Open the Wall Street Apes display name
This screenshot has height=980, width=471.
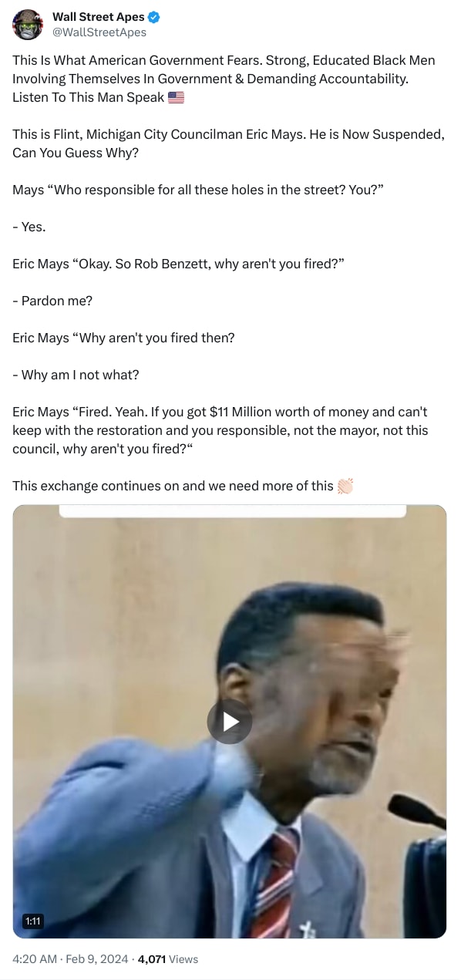tap(99, 17)
